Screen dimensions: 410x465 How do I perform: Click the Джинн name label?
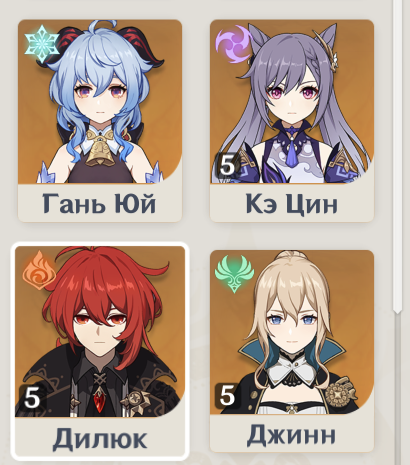[x=291, y=434]
